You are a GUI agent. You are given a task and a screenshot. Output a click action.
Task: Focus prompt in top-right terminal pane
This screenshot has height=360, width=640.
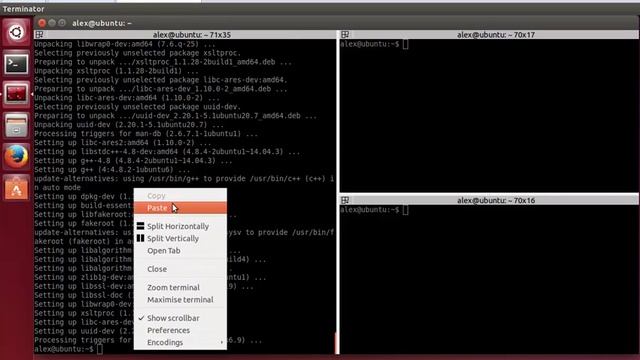pos(373,44)
